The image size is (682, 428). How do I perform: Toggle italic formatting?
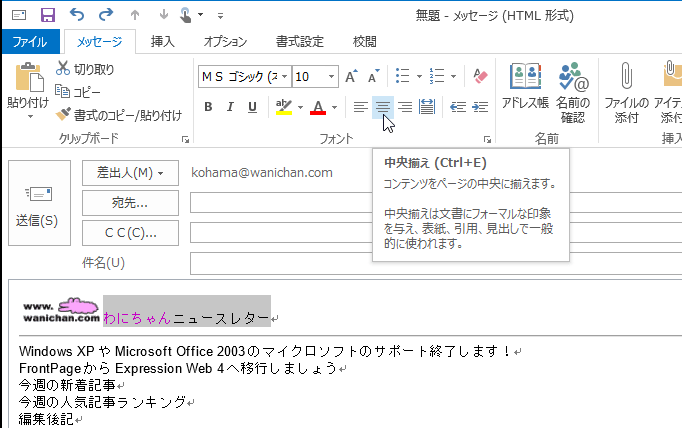click(x=230, y=107)
